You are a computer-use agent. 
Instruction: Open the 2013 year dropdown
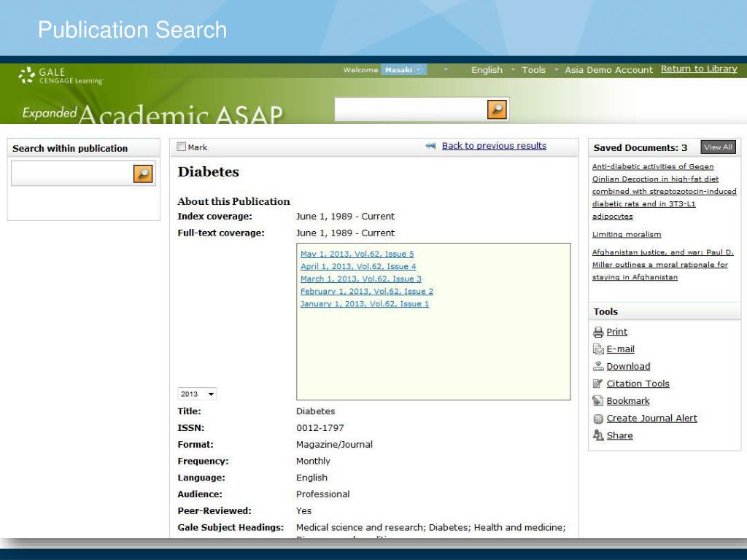tap(197, 394)
